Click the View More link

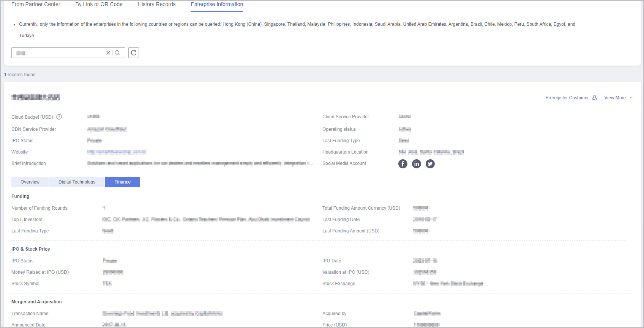coord(615,98)
